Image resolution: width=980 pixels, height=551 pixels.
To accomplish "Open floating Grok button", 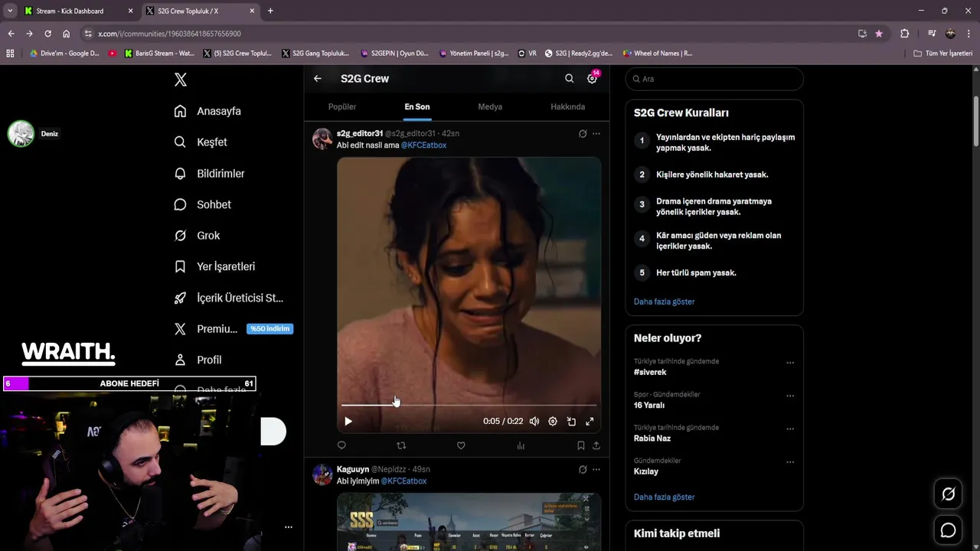I will (948, 494).
